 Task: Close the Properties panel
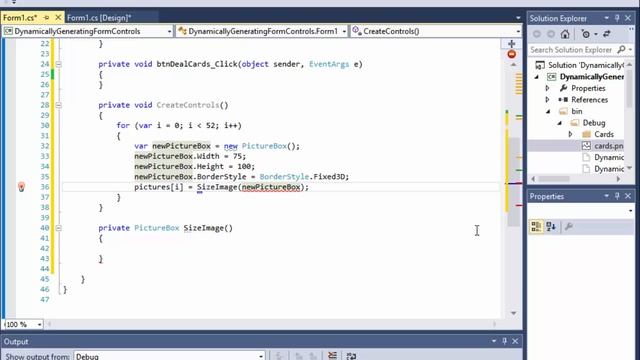[x=628, y=196]
